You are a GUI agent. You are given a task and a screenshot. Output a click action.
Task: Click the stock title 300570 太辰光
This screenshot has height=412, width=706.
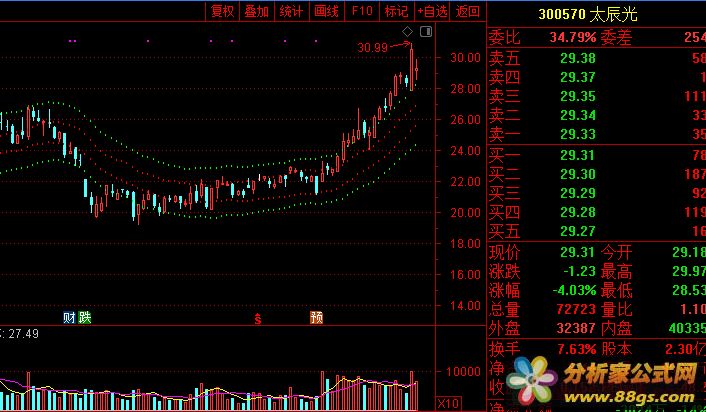[588, 14]
